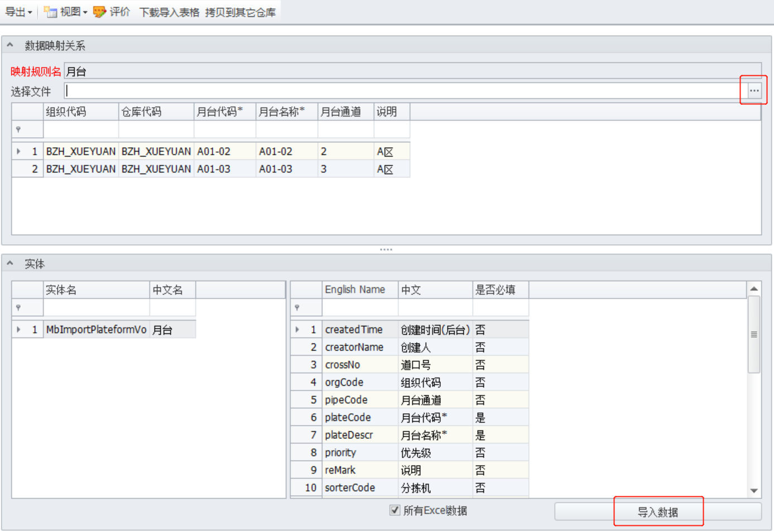Click 下载导入表格 in the toolbar
The width and height of the screenshot is (774, 532).
(x=169, y=12)
